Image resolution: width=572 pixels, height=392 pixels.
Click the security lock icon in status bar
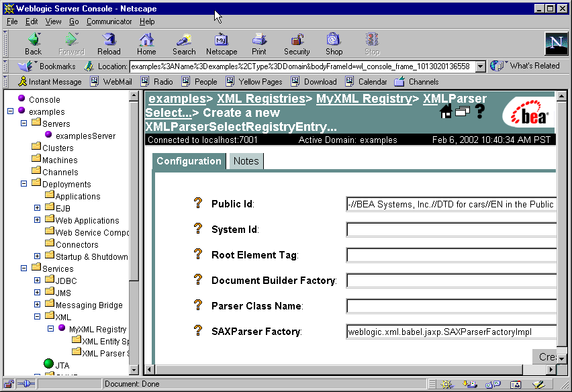pyautogui.click(x=9, y=384)
